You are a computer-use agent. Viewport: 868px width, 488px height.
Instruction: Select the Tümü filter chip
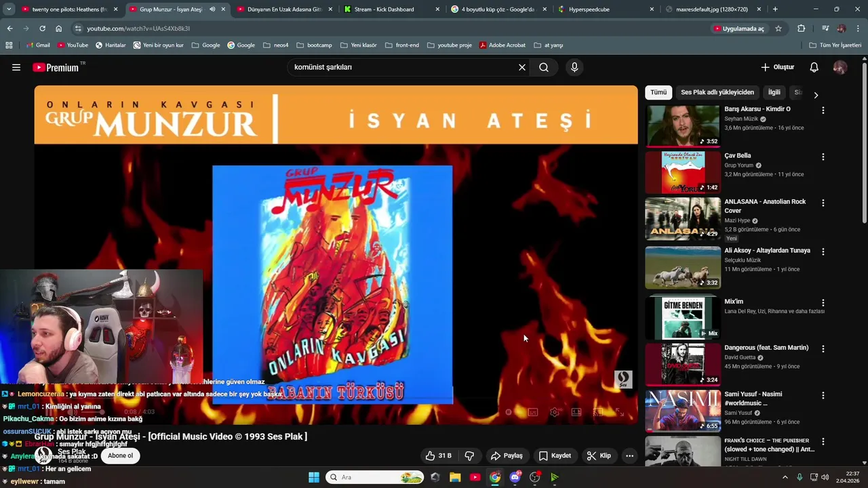[x=658, y=92]
